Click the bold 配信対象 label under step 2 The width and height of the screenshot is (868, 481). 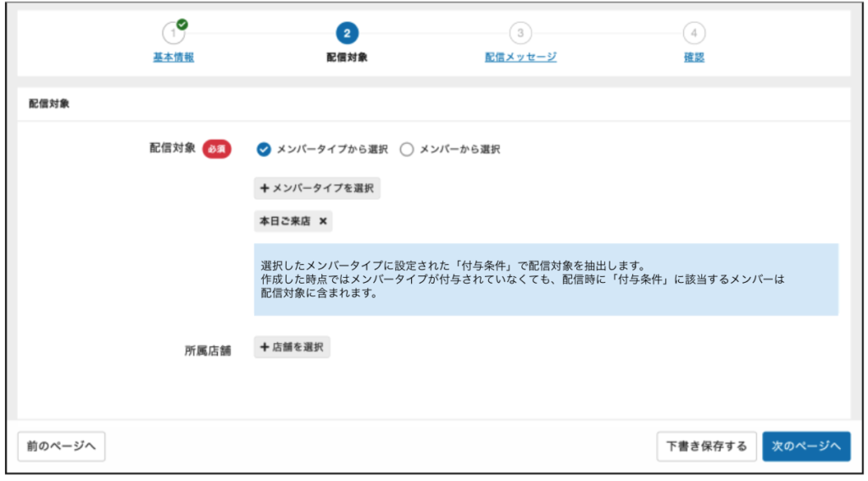346,58
